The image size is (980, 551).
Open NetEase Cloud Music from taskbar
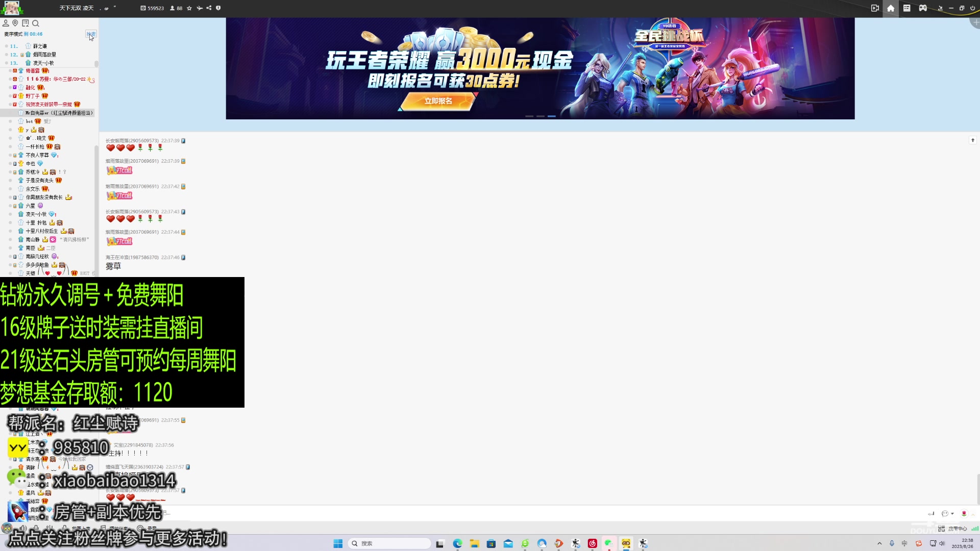click(x=593, y=543)
